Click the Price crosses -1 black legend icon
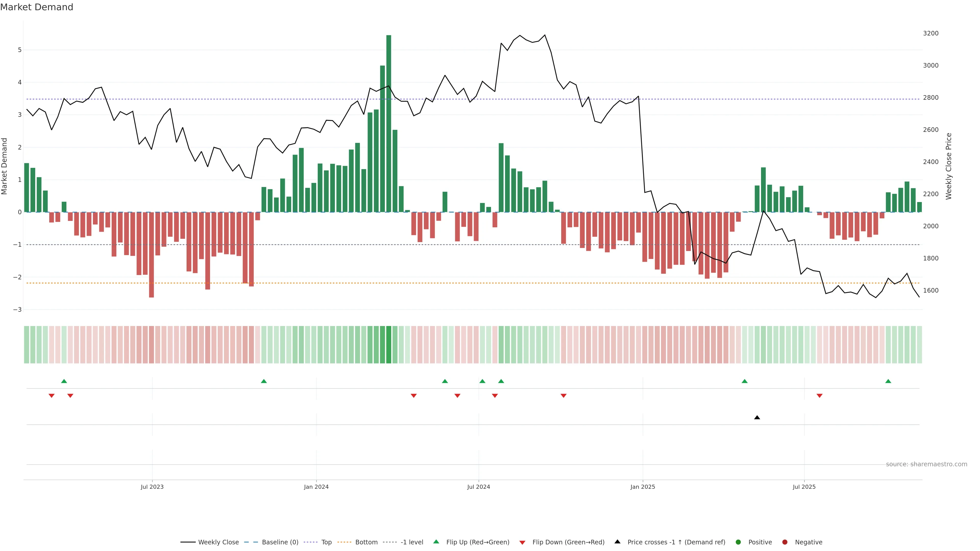Image resolution: width=980 pixels, height=551 pixels. pos(617,542)
